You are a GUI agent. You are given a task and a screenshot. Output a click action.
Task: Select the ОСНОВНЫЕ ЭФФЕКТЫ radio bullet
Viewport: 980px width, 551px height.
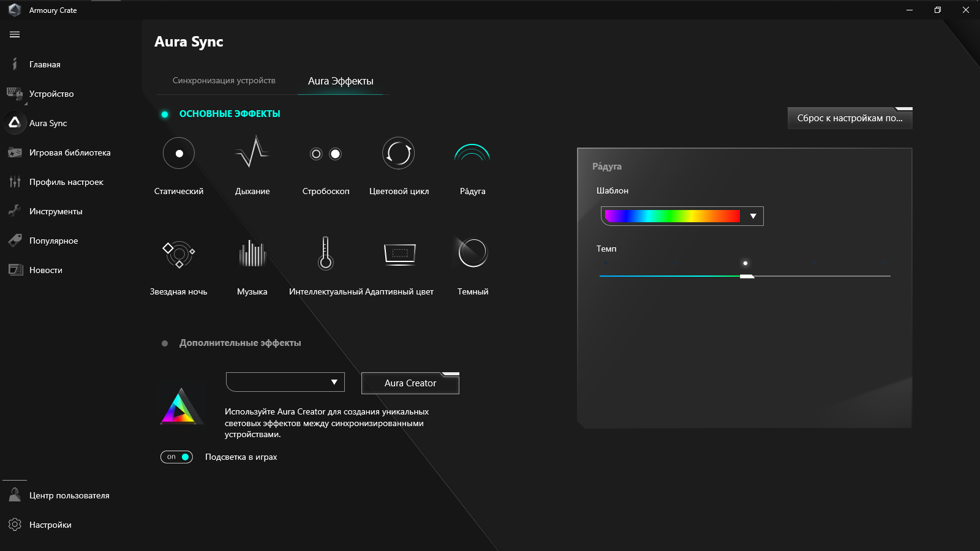point(165,114)
